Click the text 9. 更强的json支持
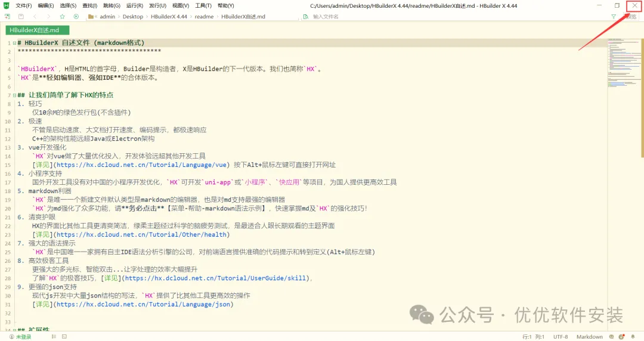Screen dimensions: 644x341 (47, 287)
